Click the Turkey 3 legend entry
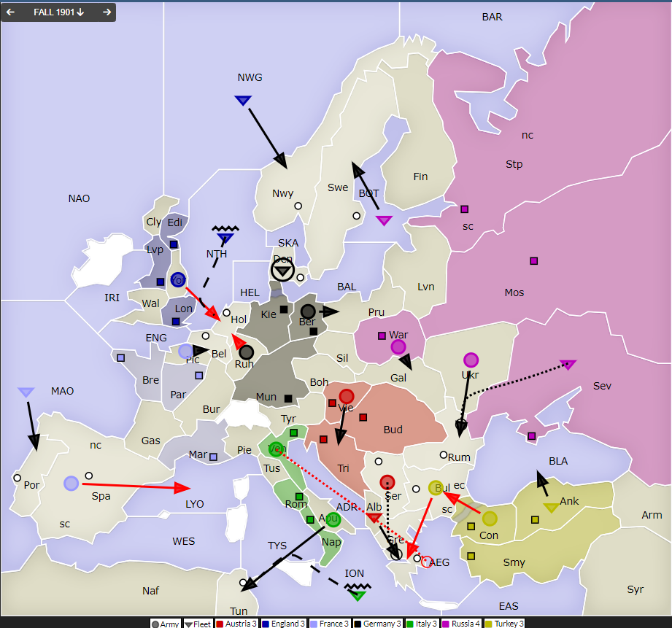Viewport: 672px width, 628px height. [x=504, y=624]
